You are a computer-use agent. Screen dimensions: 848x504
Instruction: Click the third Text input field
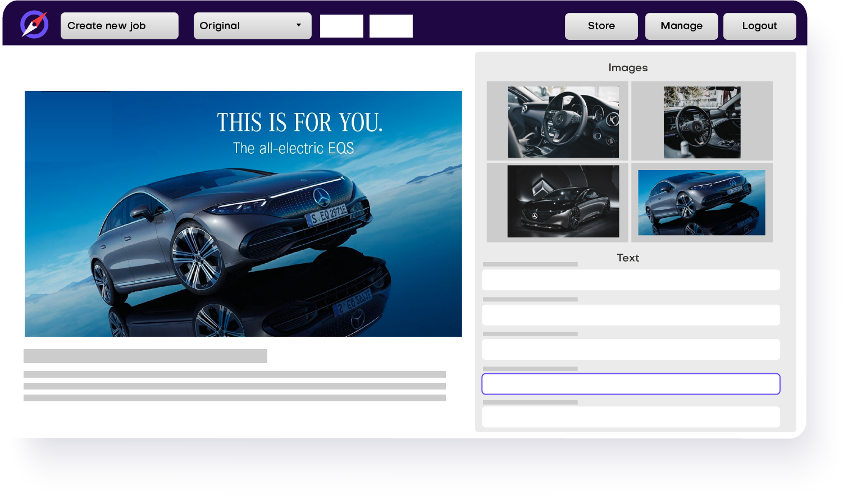631,349
